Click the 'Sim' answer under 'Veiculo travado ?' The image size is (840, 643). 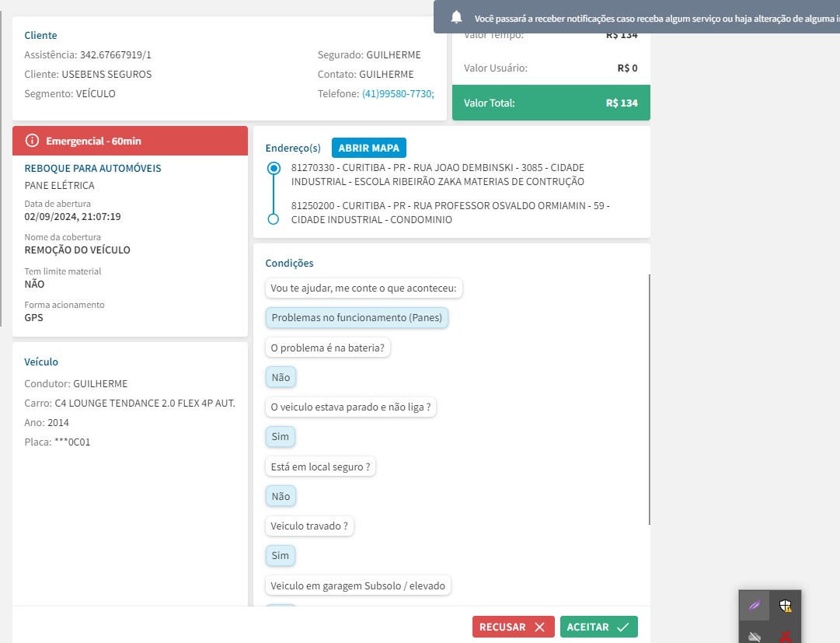point(281,555)
